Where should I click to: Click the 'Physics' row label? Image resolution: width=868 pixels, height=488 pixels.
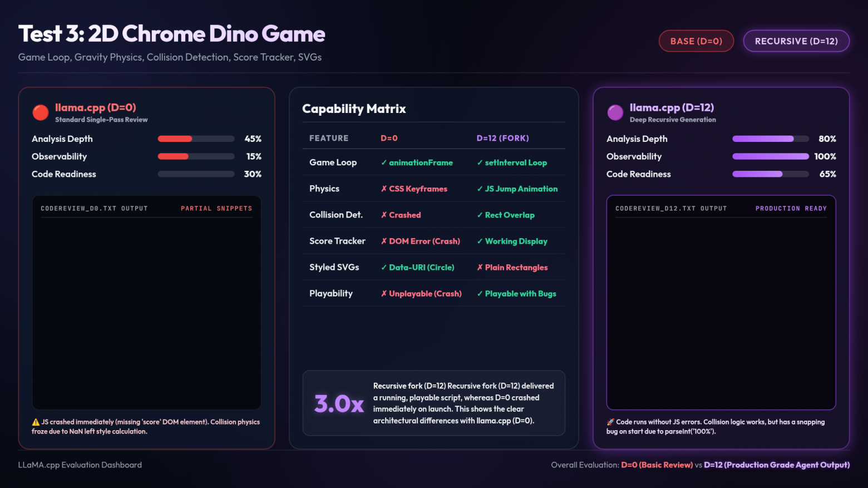pyautogui.click(x=324, y=189)
